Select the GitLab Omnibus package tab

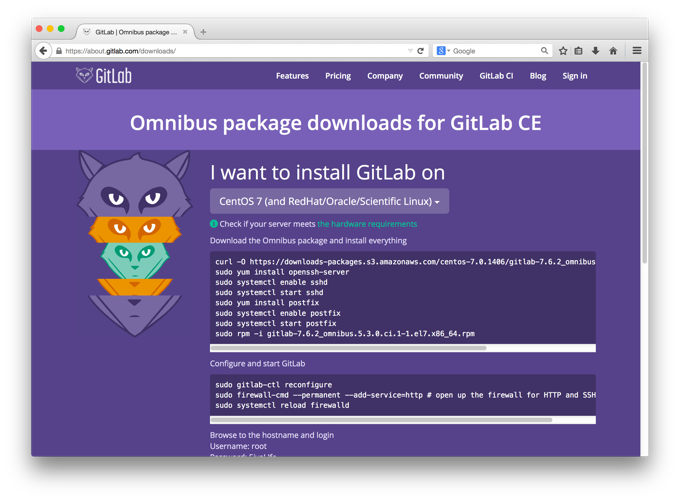coord(136,32)
